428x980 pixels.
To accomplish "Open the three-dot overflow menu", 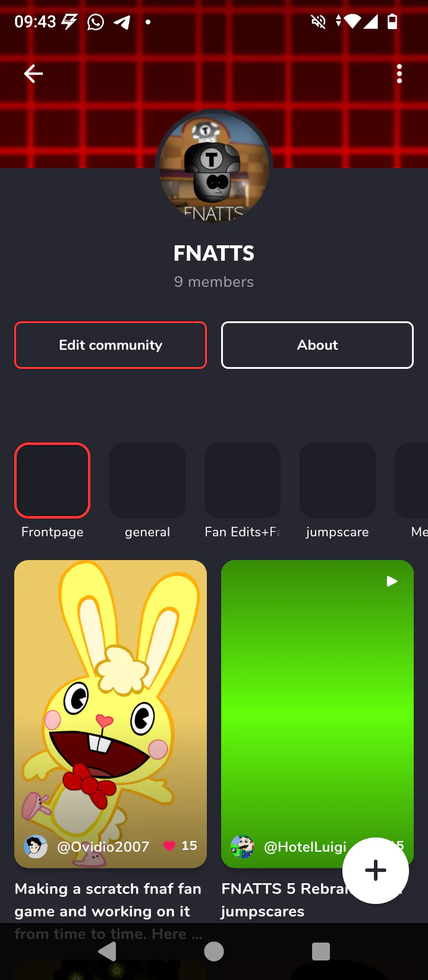I will tap(399, 74).
